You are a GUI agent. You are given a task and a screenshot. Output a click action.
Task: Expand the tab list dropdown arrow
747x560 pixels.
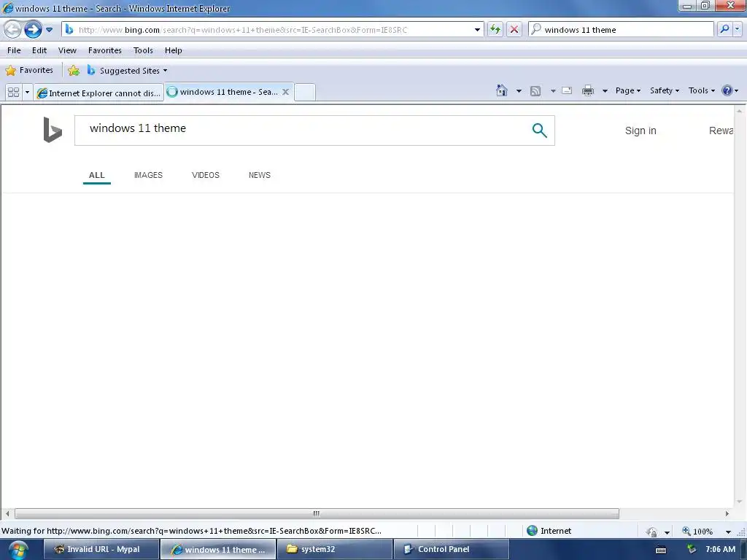(x=27, y=93)
